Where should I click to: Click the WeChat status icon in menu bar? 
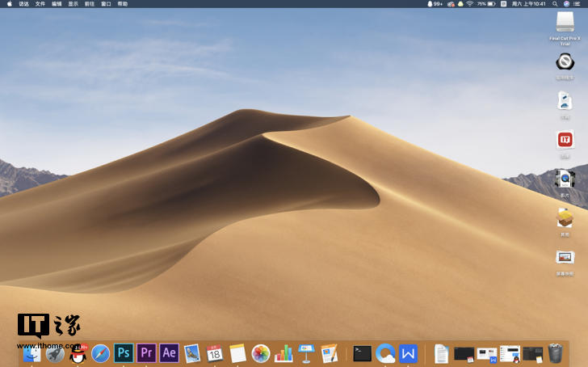coord(451,4)
